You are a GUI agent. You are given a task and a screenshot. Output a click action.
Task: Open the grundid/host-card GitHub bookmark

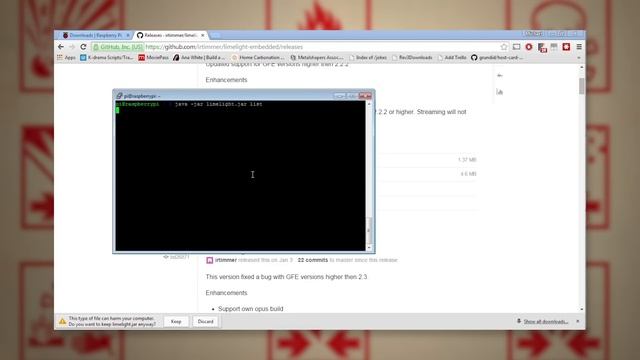[x=497, y=58]
